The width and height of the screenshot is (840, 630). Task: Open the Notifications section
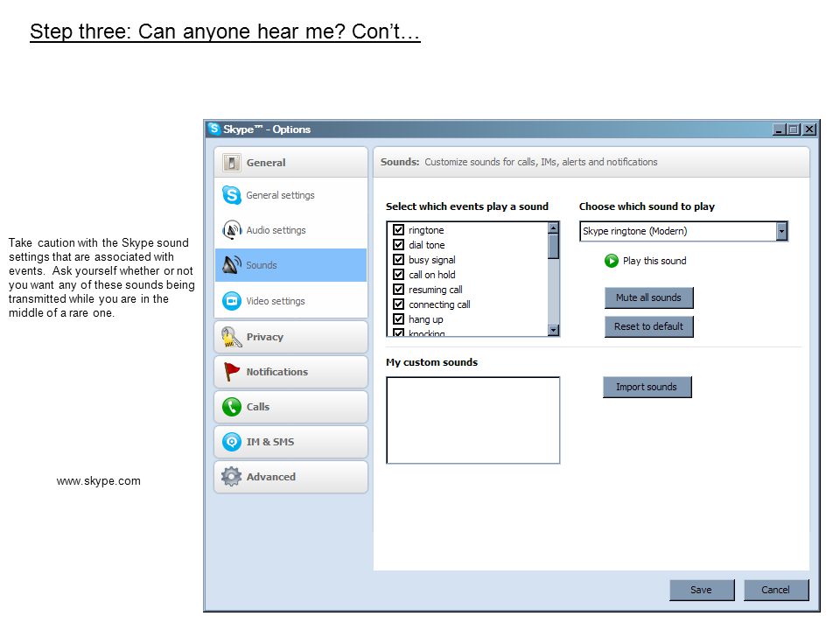(290, 372)
